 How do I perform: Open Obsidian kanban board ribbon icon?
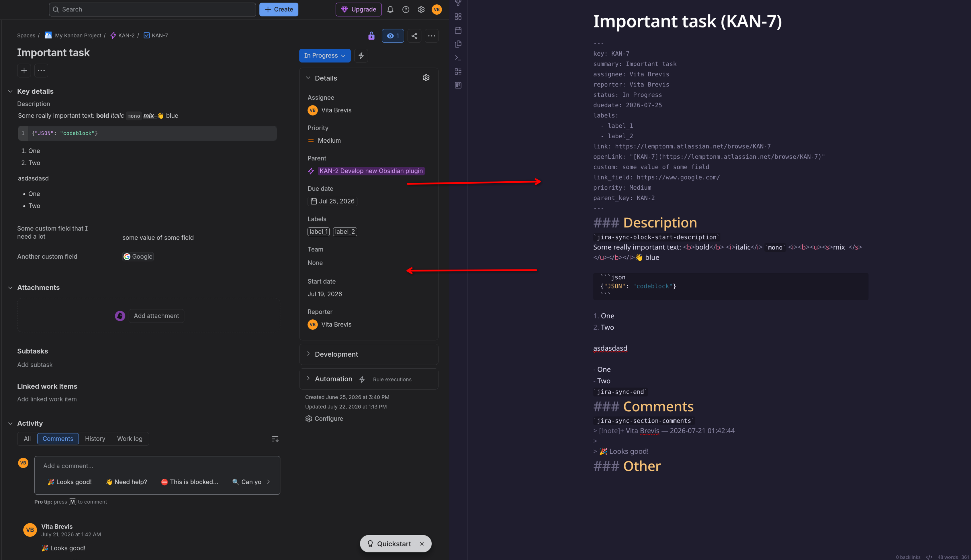point(458,85)
